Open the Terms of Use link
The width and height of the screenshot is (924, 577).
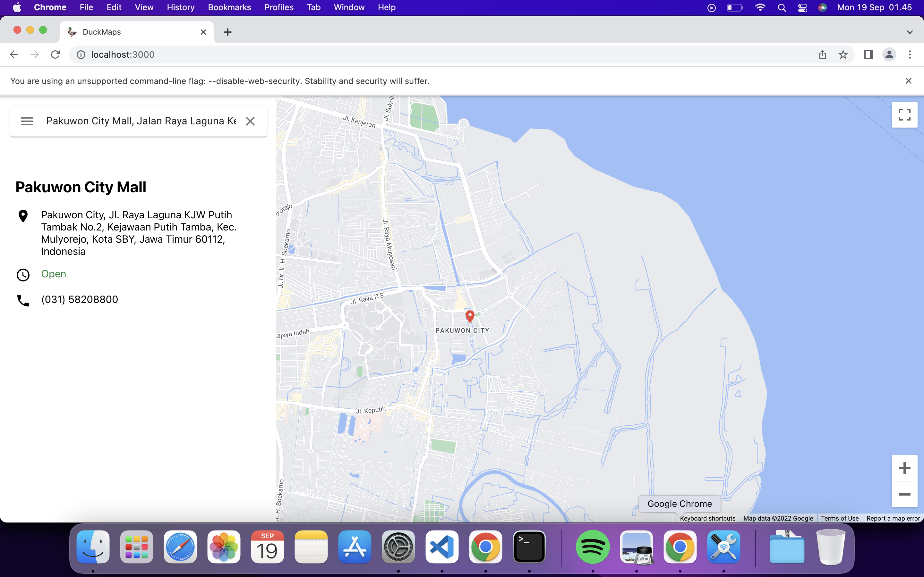coord(839,518)
